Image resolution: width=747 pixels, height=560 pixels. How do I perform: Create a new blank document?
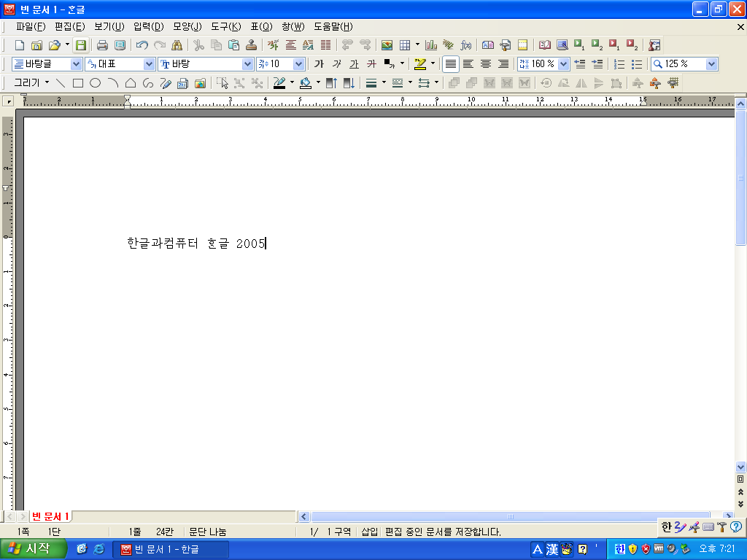[20, 45]
